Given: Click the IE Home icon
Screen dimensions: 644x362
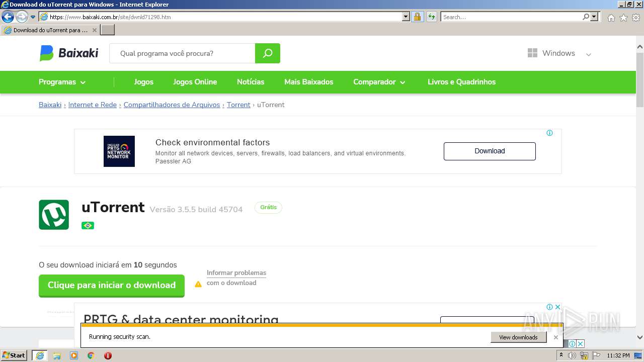Looking at the screenshot, I should [611, 18].
